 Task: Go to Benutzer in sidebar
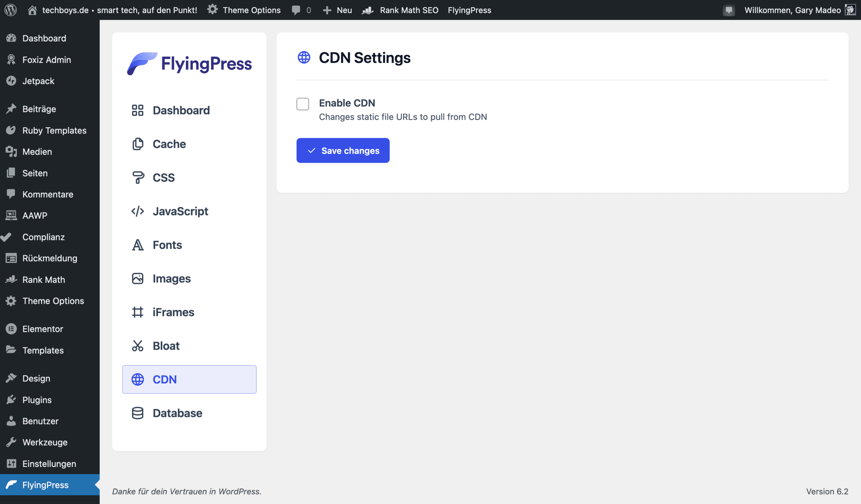(x=50, y=421)
